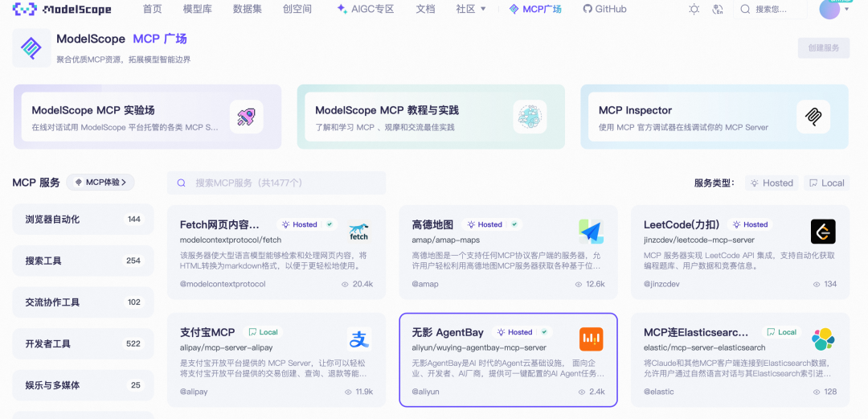868x419 pixels.
Task: Click Hosted tag on LeetCode card
Action: tap(750, 224)
